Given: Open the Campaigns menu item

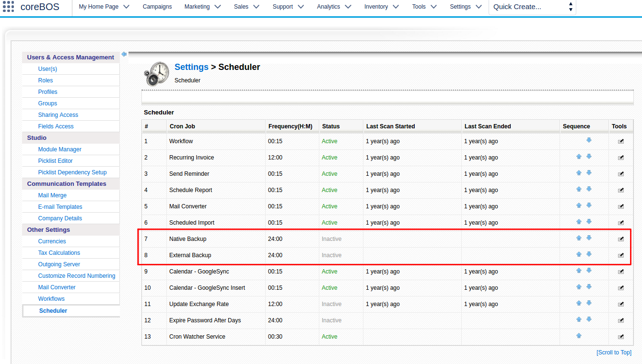Looking at the screenshot, I should point(157,7).
